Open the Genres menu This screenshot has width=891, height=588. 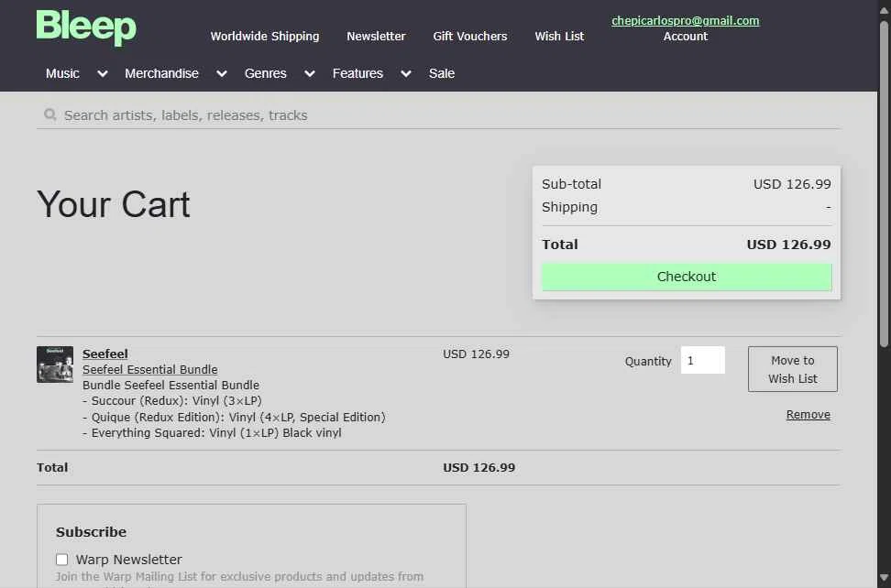(x=265, y=73)
